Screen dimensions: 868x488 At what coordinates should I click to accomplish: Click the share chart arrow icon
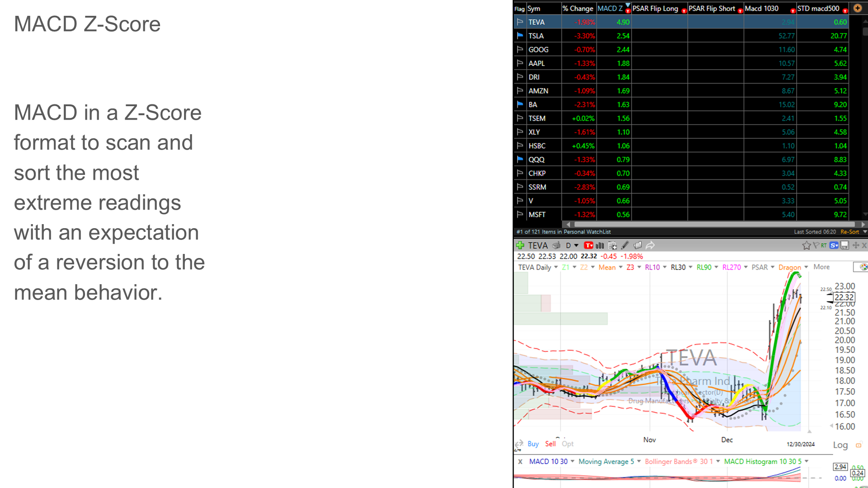tap(650, 245)
